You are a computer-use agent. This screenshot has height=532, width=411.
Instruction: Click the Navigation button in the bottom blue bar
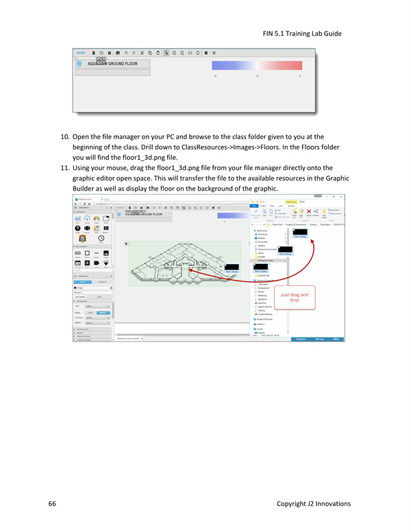point(301,339)
